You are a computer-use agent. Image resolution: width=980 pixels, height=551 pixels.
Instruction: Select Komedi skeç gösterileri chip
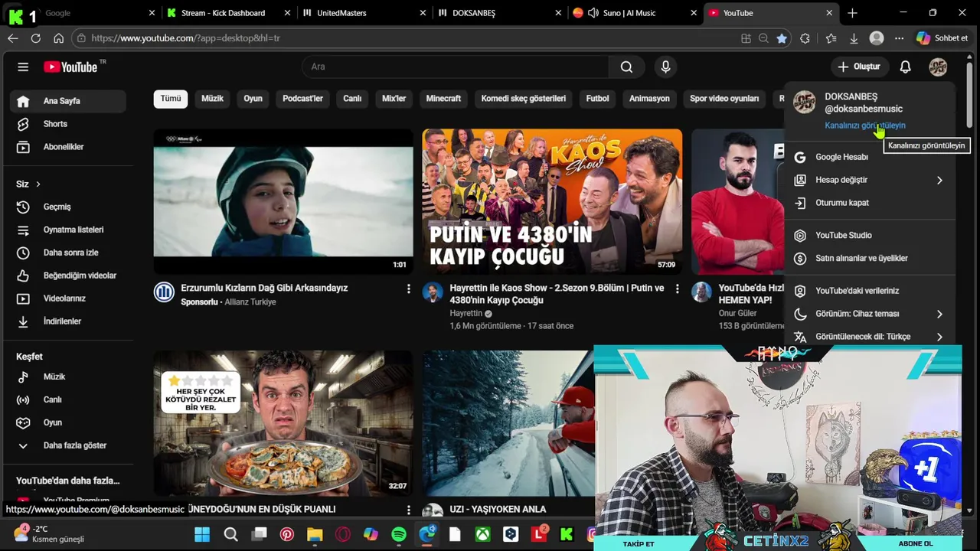tap(523, 99)
